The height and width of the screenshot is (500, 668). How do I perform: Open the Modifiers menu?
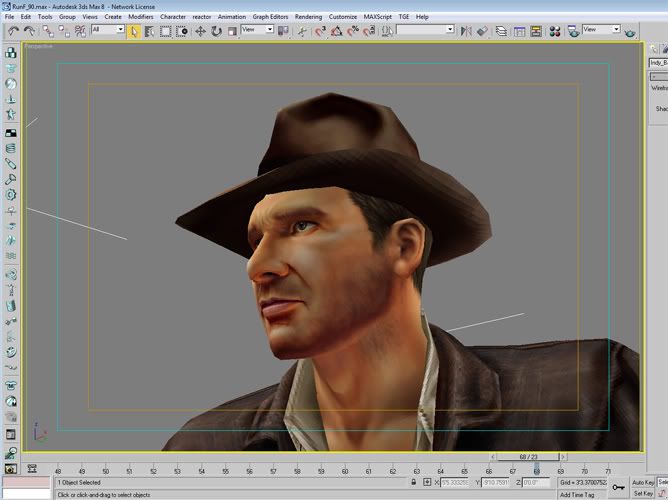[x=141, y=17]
